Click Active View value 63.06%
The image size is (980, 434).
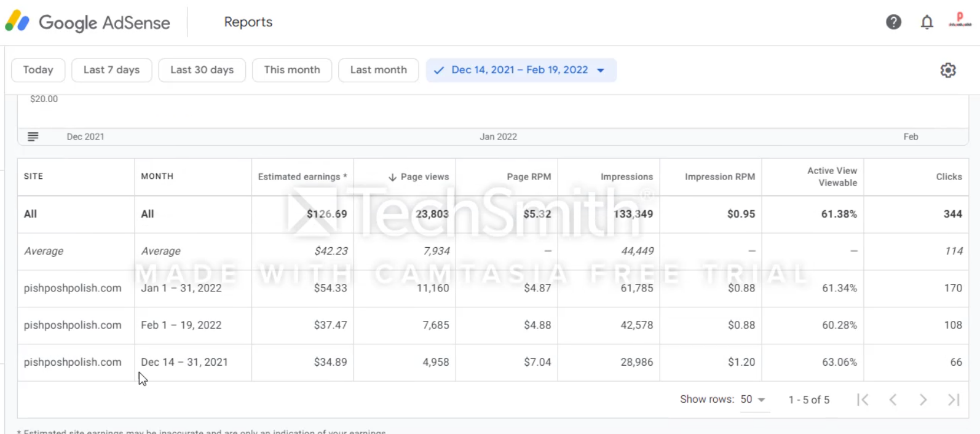click(840, 363)
